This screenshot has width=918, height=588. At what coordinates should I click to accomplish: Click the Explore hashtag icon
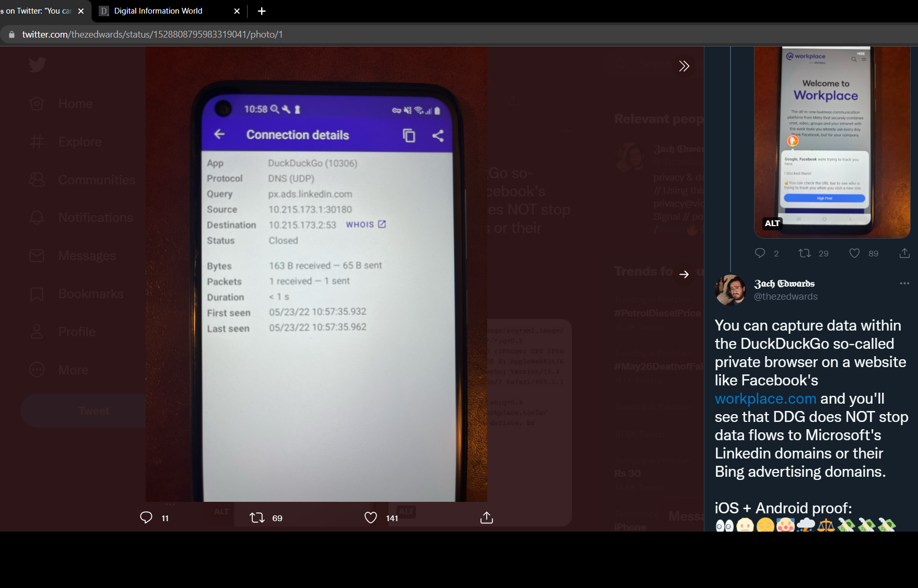point(37,142)
